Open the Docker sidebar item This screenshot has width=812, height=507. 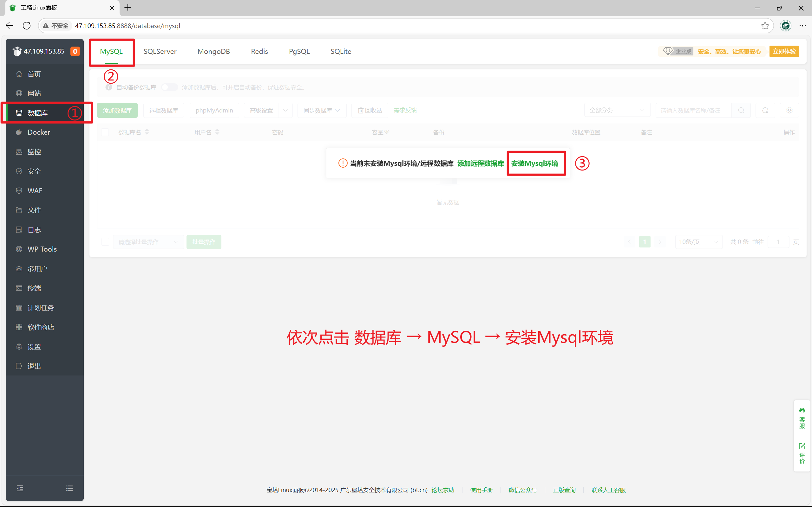[39, 132]
